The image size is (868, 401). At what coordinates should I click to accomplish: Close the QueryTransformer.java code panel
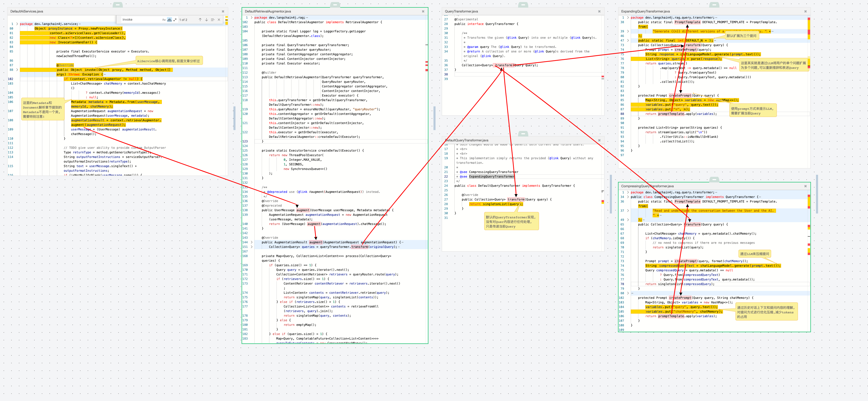(599, 11)
